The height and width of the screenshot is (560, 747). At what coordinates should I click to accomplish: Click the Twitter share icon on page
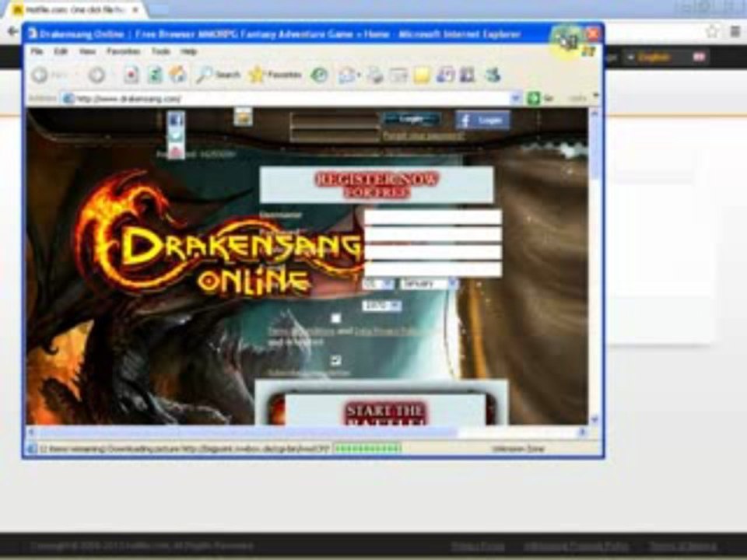(177, 136)
